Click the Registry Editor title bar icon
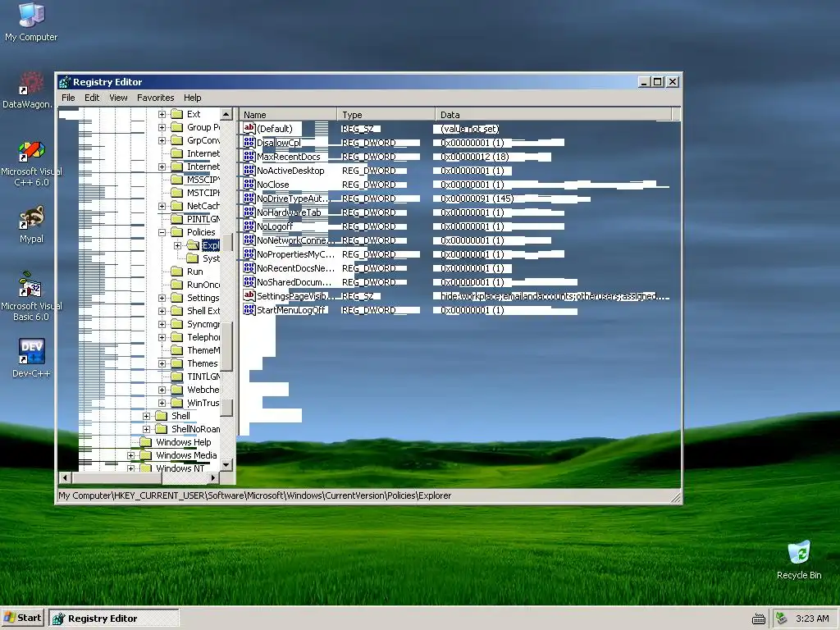This screenshot has width=840, height=630. pos(65,82)
